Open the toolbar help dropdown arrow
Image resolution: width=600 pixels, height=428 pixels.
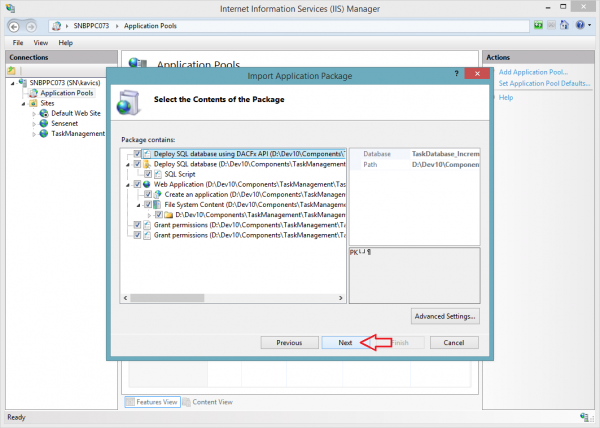pos(589,26)
